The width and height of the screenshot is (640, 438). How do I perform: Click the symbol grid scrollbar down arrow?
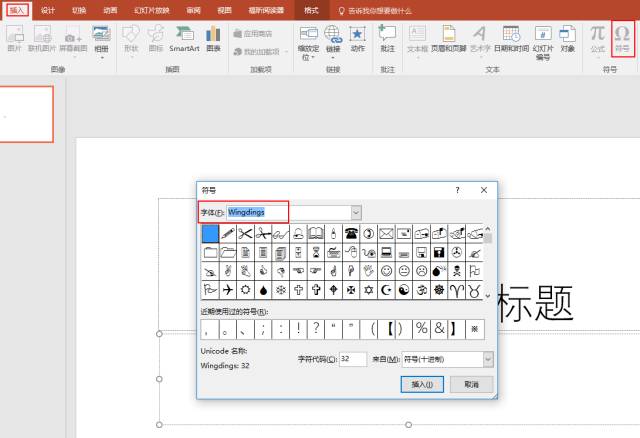(x=488, y=295)
